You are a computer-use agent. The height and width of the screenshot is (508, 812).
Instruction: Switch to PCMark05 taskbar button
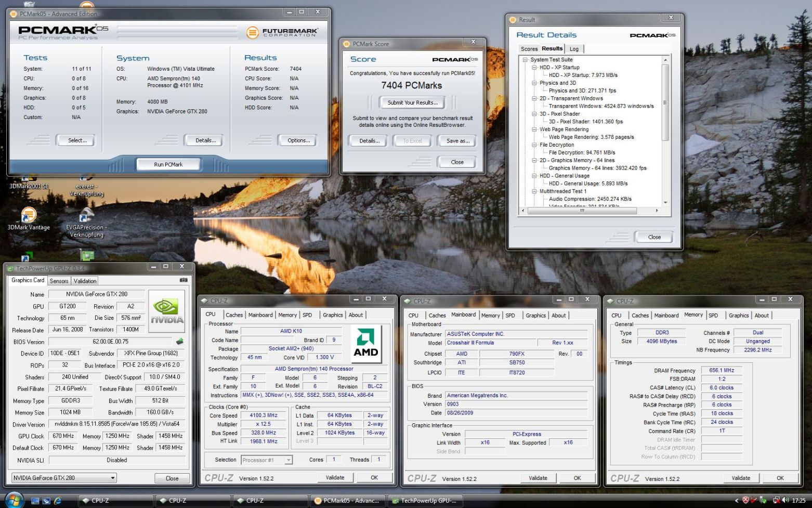pyautogui.click(x=348, y=501)
